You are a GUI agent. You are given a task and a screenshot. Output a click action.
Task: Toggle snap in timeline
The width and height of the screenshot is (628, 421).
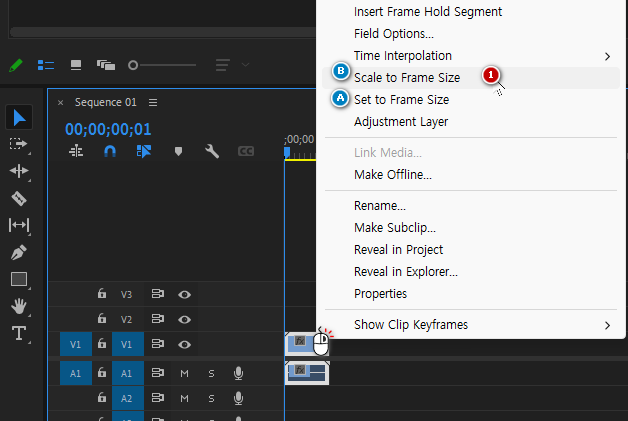[110, 151]
